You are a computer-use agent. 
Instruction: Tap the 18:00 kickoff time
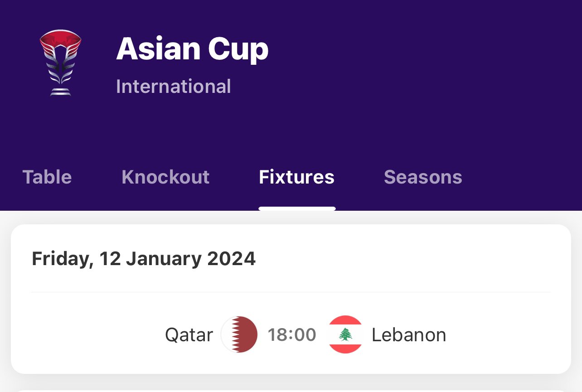point(292,335)
